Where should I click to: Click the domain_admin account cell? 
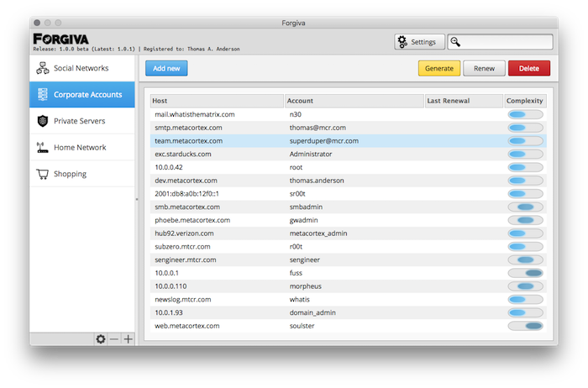tap(312, 312)
